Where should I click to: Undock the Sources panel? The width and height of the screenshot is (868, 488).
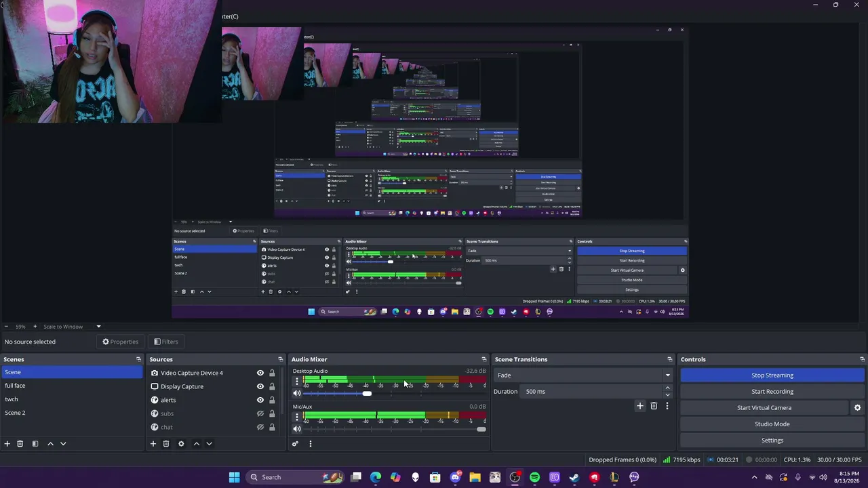coord(280,359)
